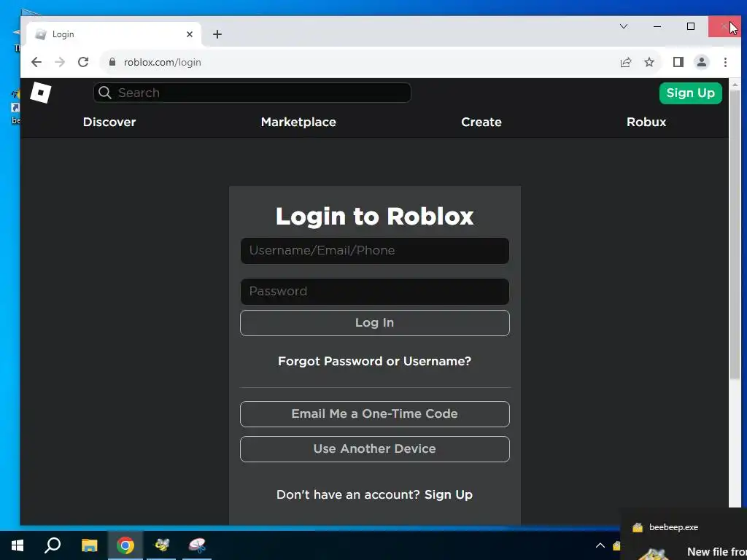Click the beebeep.exe notification icon

tap(638, 527)
